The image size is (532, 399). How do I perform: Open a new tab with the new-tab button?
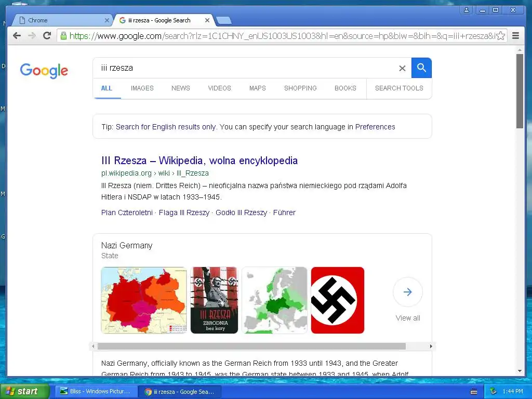pos(224,20)
